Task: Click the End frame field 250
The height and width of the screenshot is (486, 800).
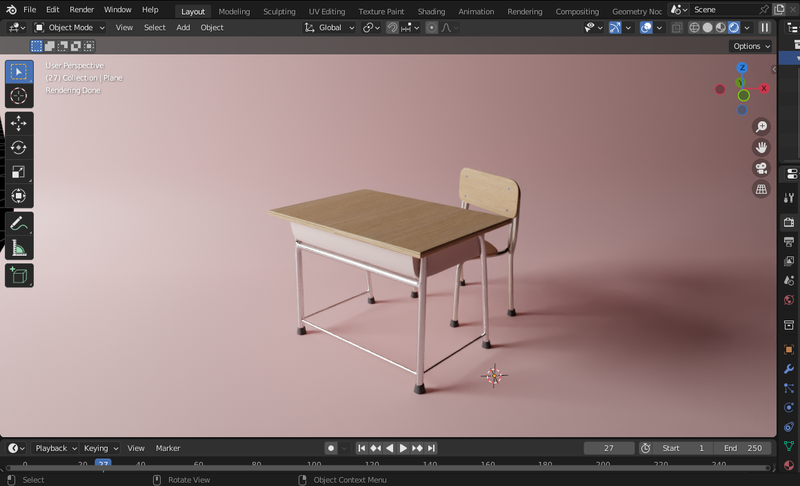Action: (x=742, y=448)
